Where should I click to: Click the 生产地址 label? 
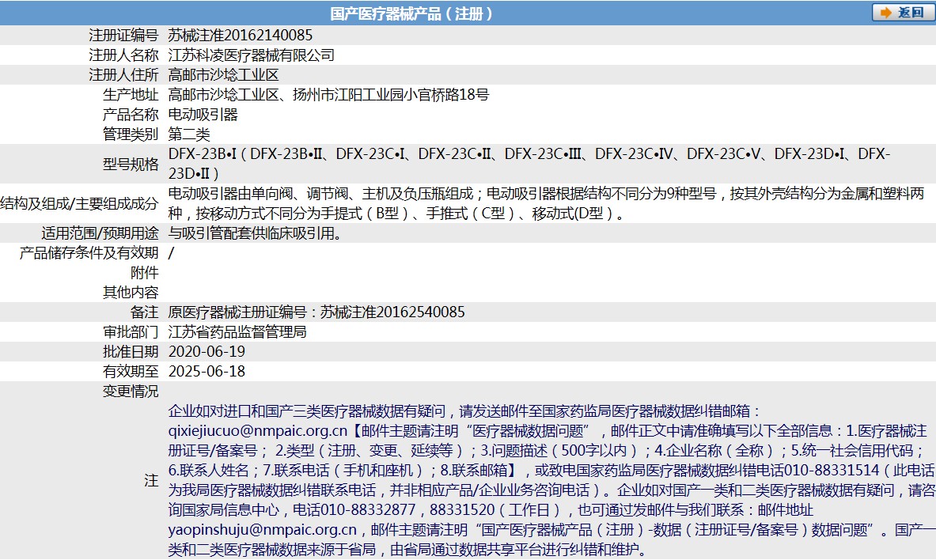tap(131, 94)
